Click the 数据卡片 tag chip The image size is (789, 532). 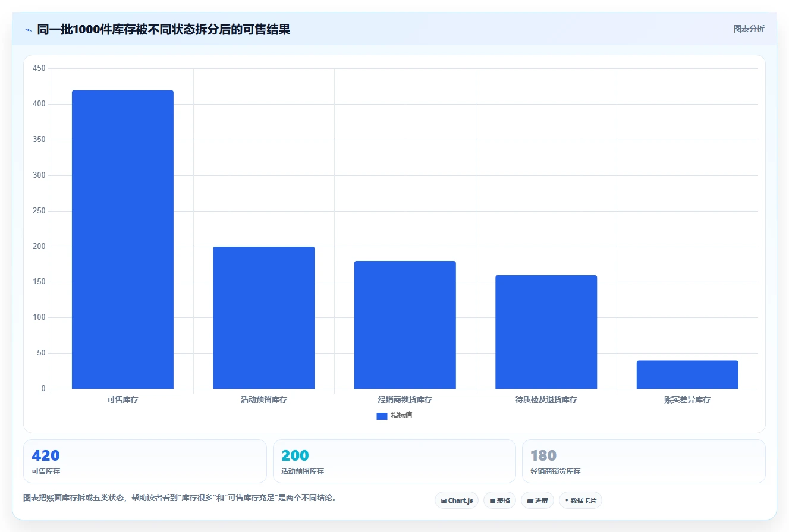[x=580, y=500]
